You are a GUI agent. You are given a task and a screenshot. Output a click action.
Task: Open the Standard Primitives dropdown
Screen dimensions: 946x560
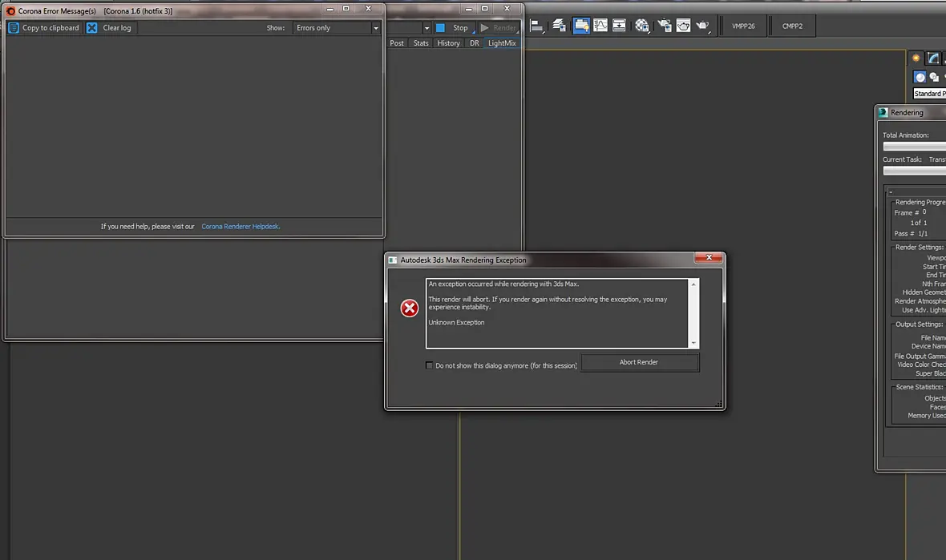(929, 94)
